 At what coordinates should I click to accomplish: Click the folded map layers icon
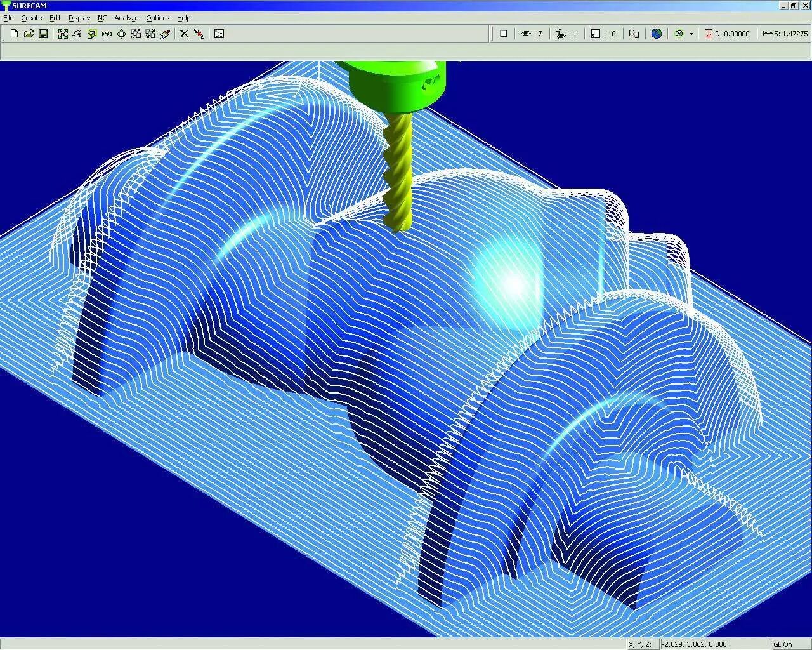click(x=634, y=34)
